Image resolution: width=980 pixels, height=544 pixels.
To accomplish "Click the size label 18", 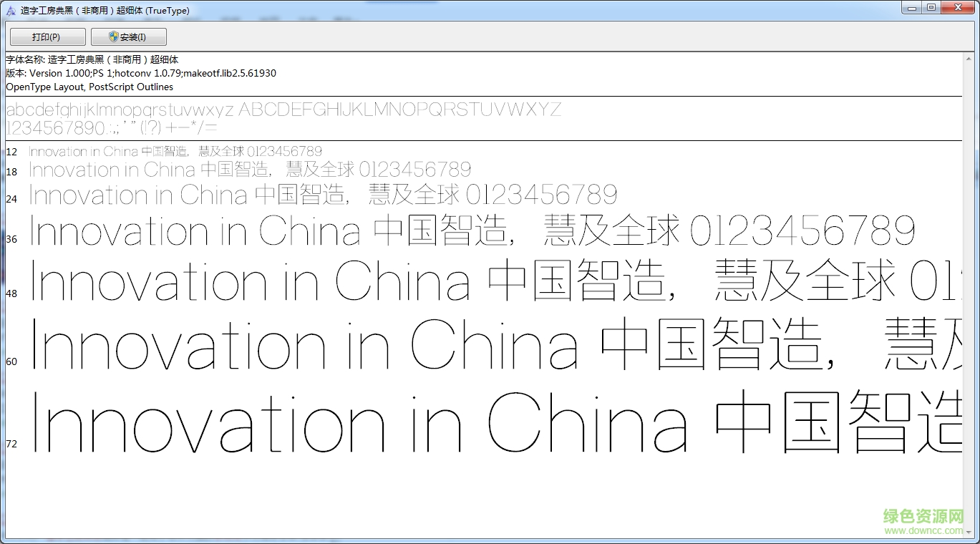I will [x=11, y=172].
